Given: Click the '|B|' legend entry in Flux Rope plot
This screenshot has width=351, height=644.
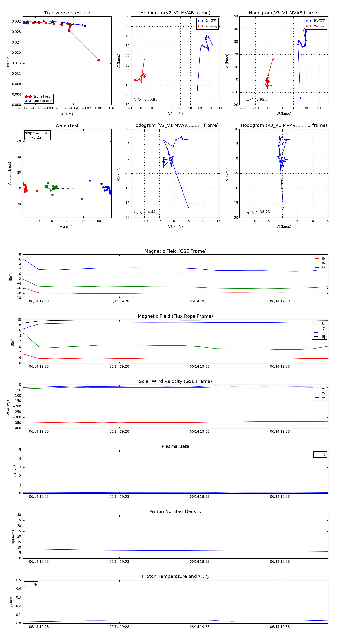Looking at the screenshot, I should pos(320,337).
